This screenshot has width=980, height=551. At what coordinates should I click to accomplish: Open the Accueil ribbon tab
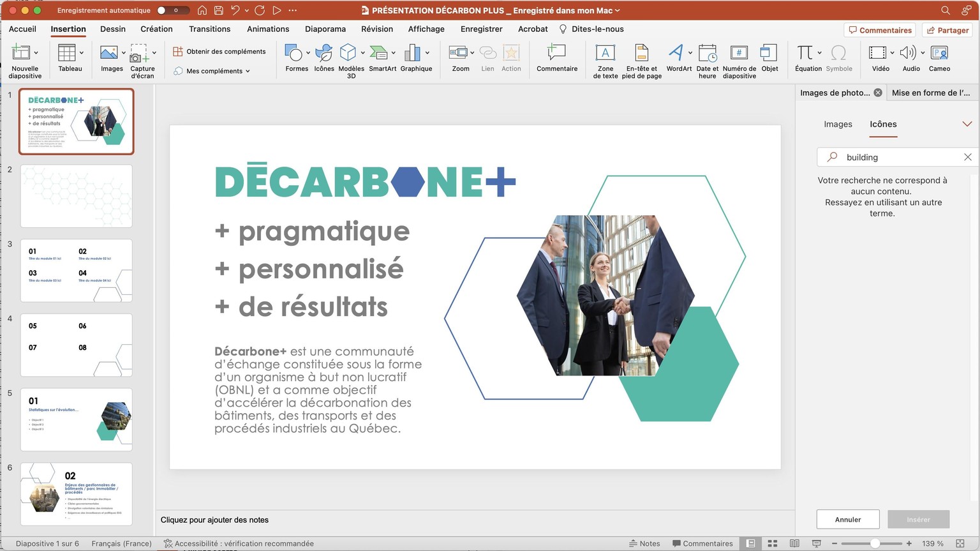click(22, 29)
